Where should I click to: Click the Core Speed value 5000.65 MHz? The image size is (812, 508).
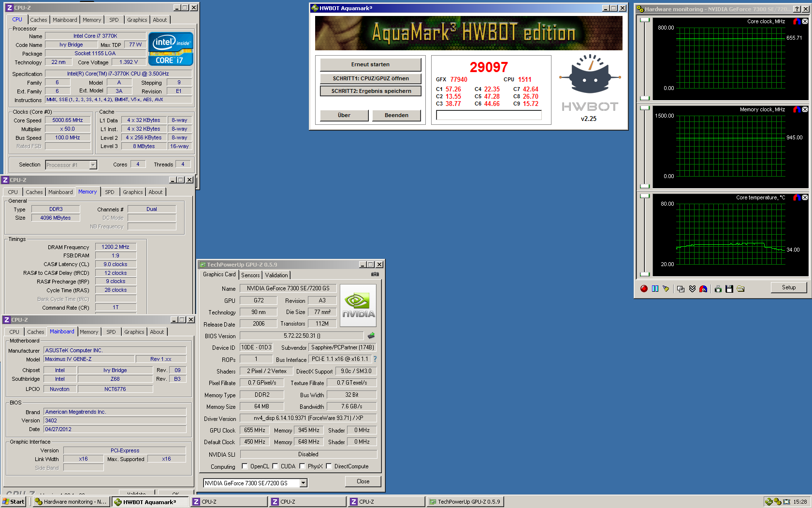(68, 120)
